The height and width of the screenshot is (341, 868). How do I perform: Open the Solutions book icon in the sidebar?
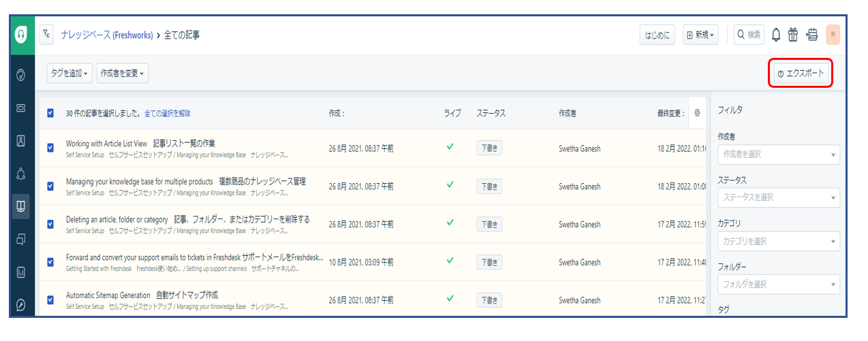(21, 206)
